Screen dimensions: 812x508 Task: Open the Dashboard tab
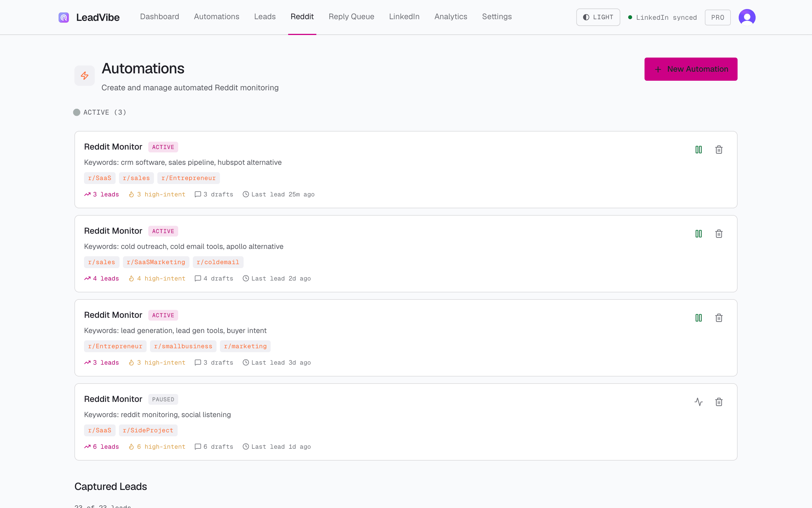pyautogui.click(x=159, y=16)
